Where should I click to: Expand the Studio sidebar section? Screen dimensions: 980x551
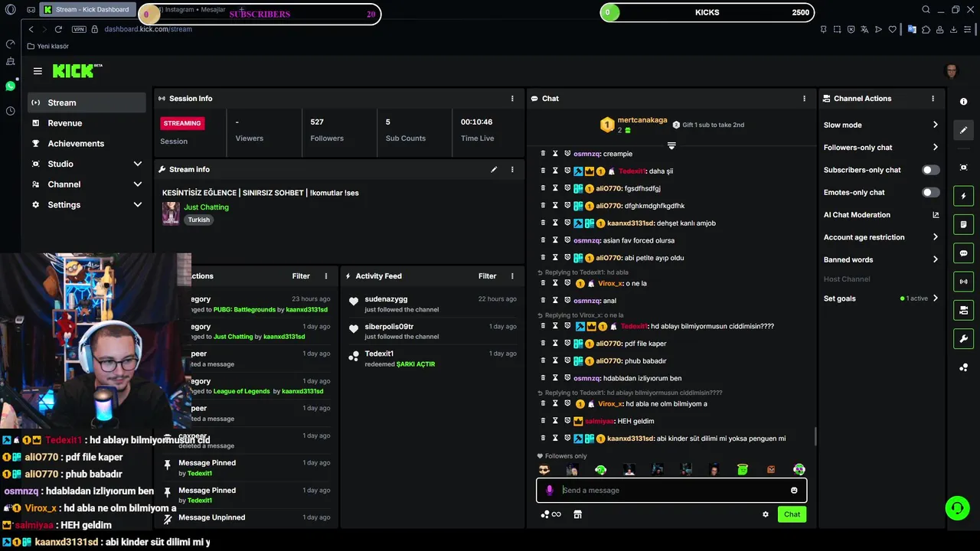(x=138, y=164)
